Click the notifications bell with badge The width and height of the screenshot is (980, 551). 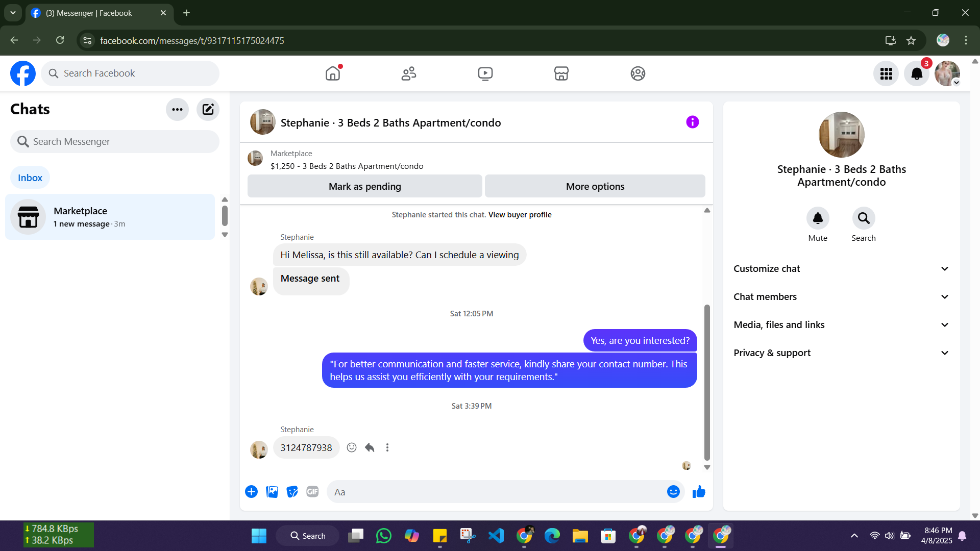pyautogui.click(x=917, y=74)
